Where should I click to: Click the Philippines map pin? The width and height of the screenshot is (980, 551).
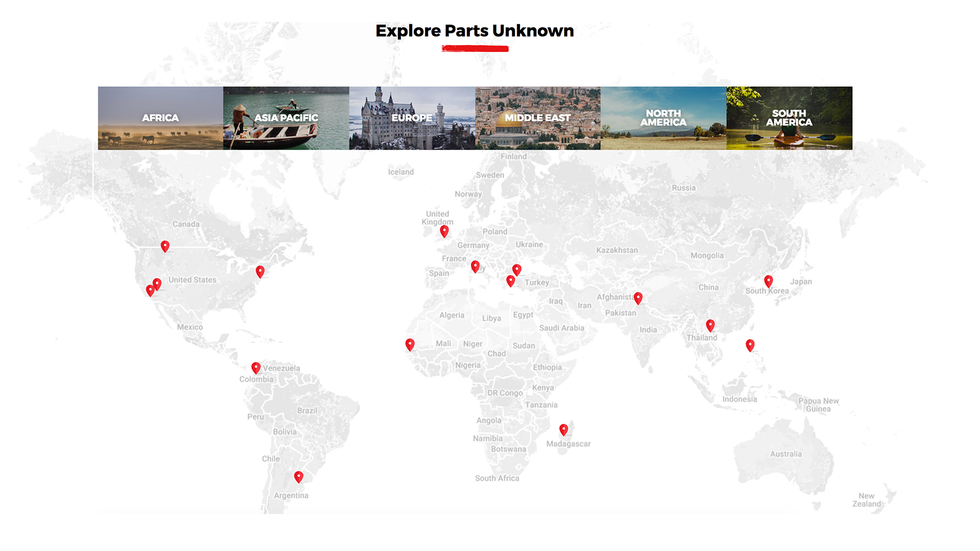[x=749, y=345]
